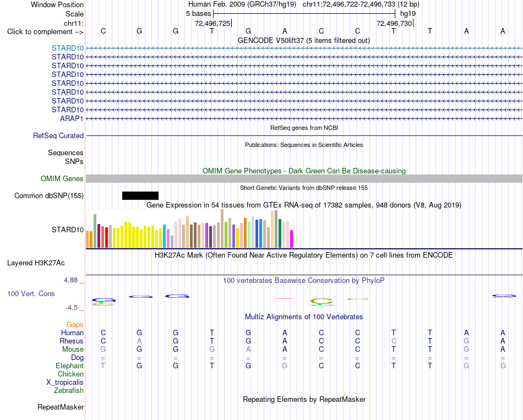Select the Elephant alignment row label
The width and height of the screenshot is (523, 420).
tap(69, 366)
